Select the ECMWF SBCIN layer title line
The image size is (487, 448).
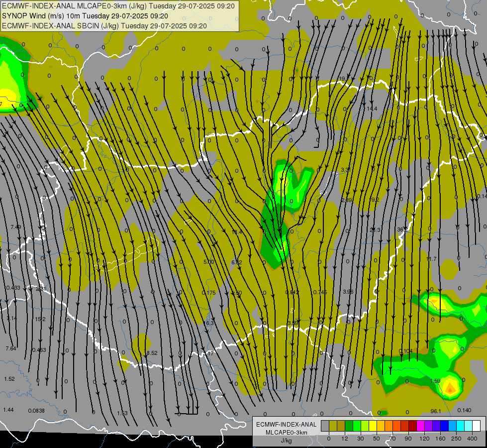point(104,26)
